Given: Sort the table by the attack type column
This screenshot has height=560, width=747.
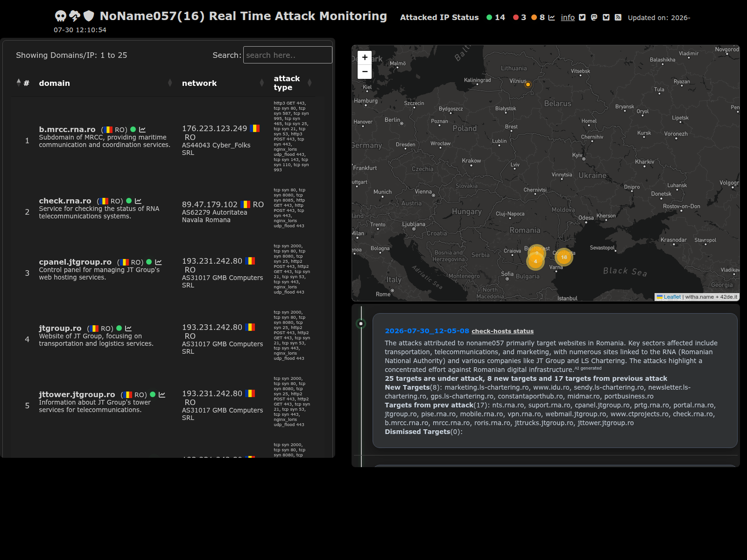Looking at the screenshot, I should [x=292, y=83].
